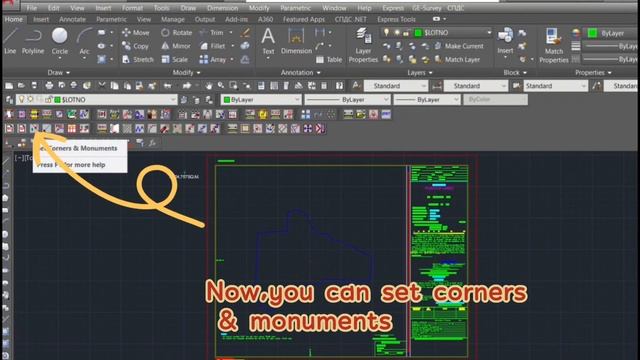Activate the Move command

(x=136, y=33)
